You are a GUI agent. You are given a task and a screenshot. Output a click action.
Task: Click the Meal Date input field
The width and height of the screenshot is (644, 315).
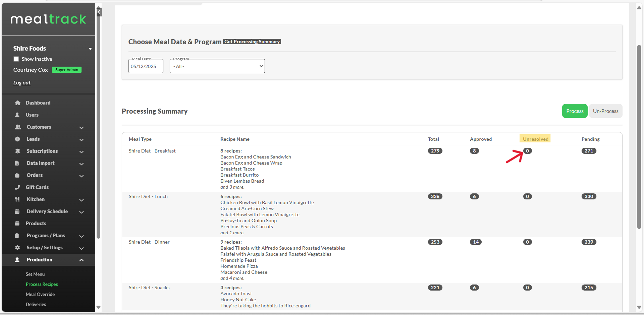point(146,66)
